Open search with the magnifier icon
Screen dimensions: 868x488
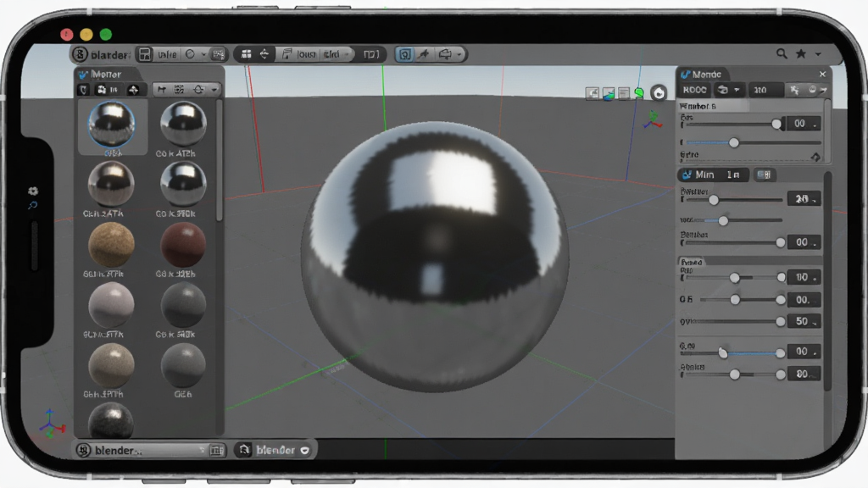click(782, 53)
